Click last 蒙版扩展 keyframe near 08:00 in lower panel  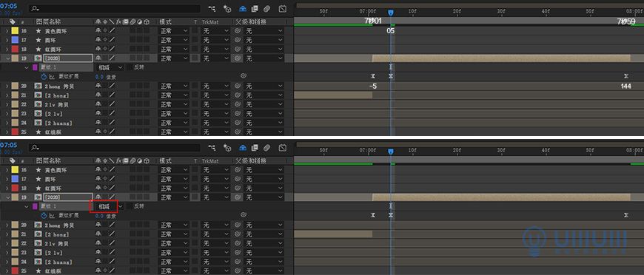[x=626, y=215]
